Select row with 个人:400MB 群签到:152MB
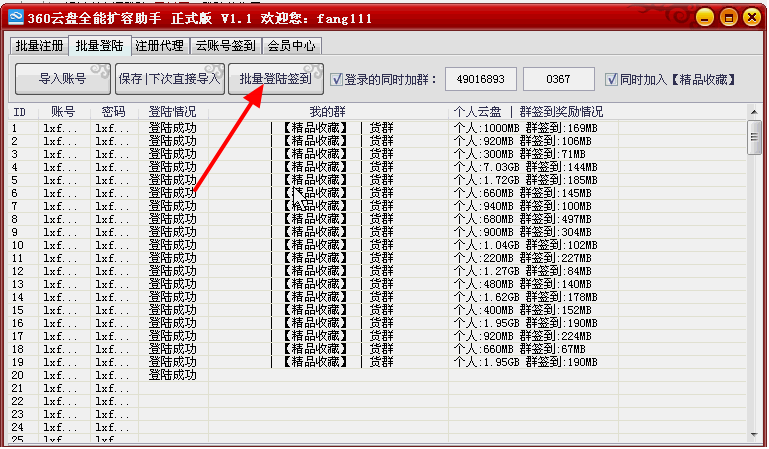Screen dimensions: 769x449 (378, 310)
